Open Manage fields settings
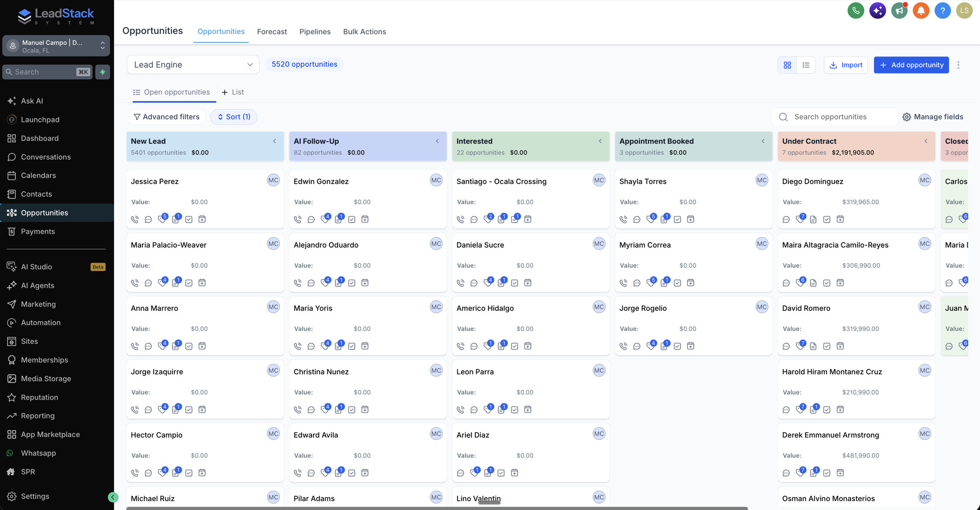The image size is (980, 510). (x=933, y=117)
